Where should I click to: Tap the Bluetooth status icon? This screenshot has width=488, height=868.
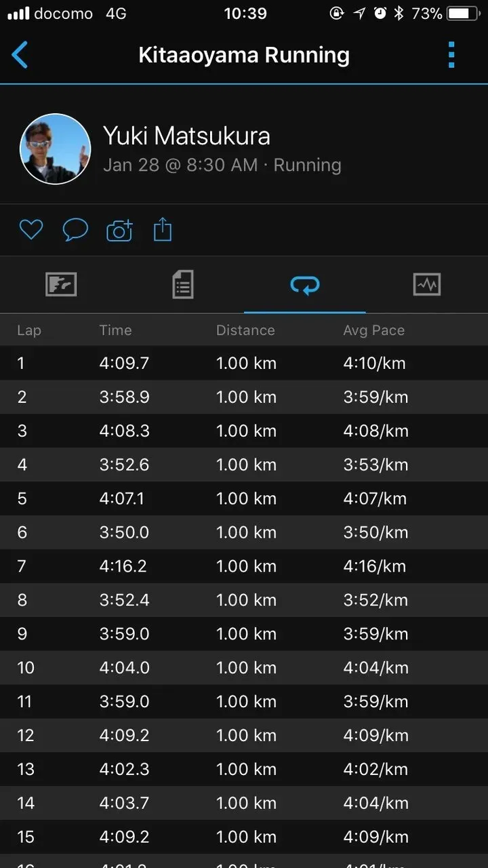(399, 14)
